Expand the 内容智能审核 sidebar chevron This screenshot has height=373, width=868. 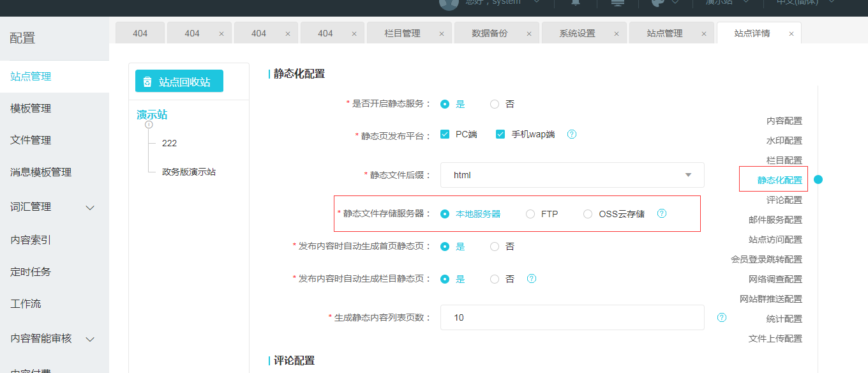pos(90,339)
